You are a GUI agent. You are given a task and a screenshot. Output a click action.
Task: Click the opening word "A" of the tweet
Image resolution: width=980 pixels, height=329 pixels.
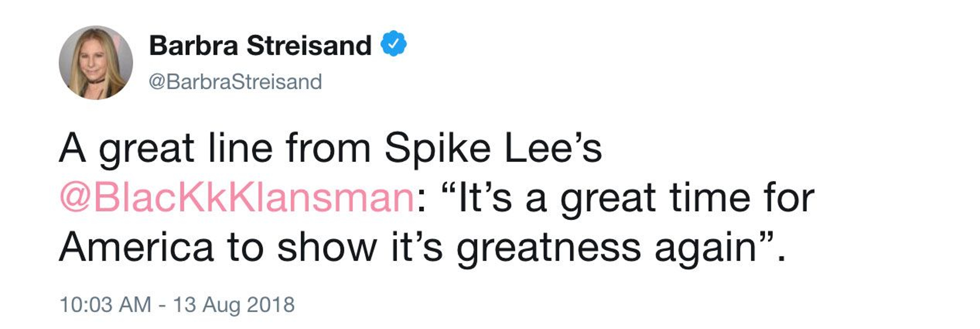(x=72, y=148)
